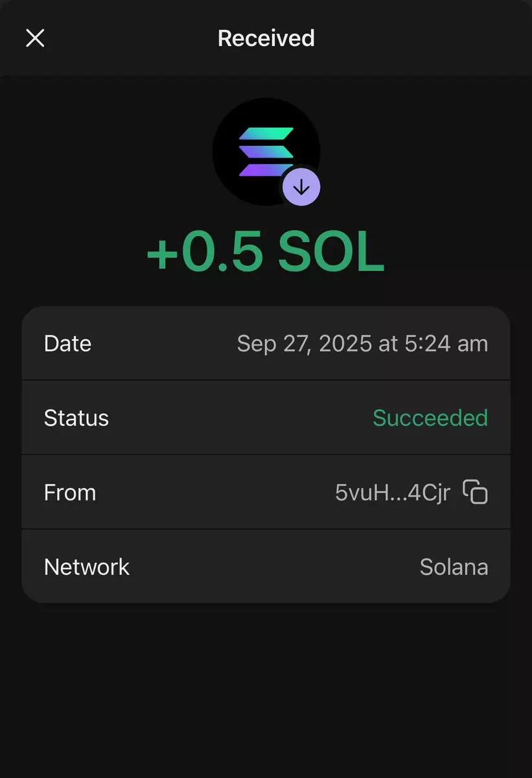Click the SOL ticker in the amount

point(331,253)
